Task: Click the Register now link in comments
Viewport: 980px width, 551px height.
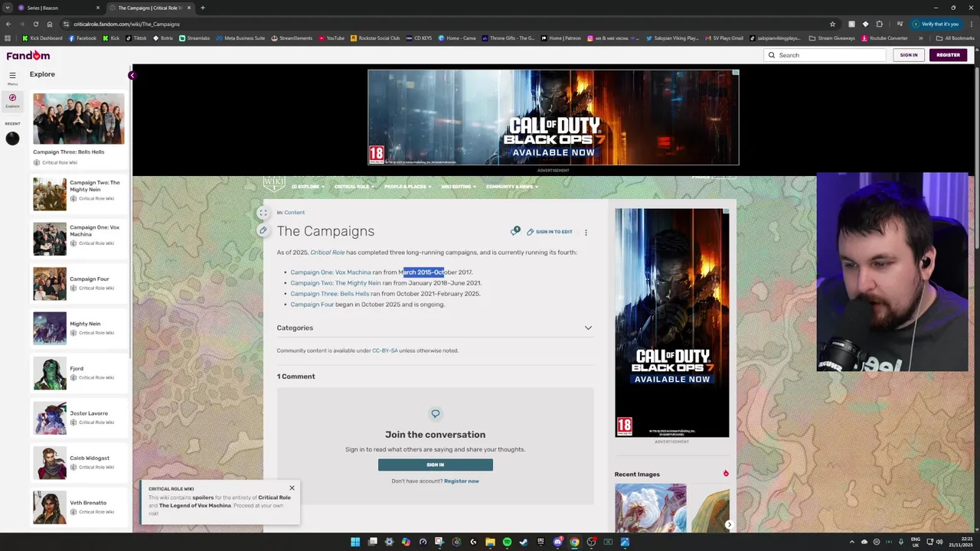Action: tap(461, 481)
